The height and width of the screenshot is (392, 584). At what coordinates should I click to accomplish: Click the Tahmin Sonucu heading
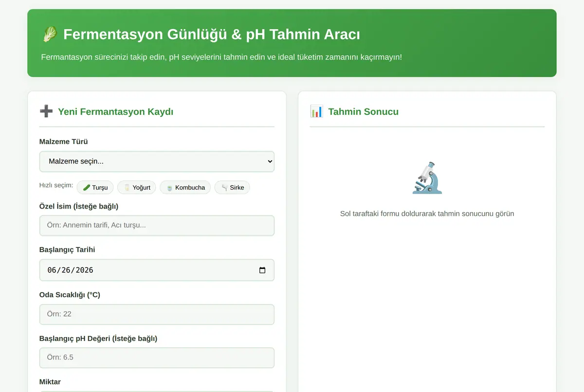pyautogui.click(x=364, y=111)
